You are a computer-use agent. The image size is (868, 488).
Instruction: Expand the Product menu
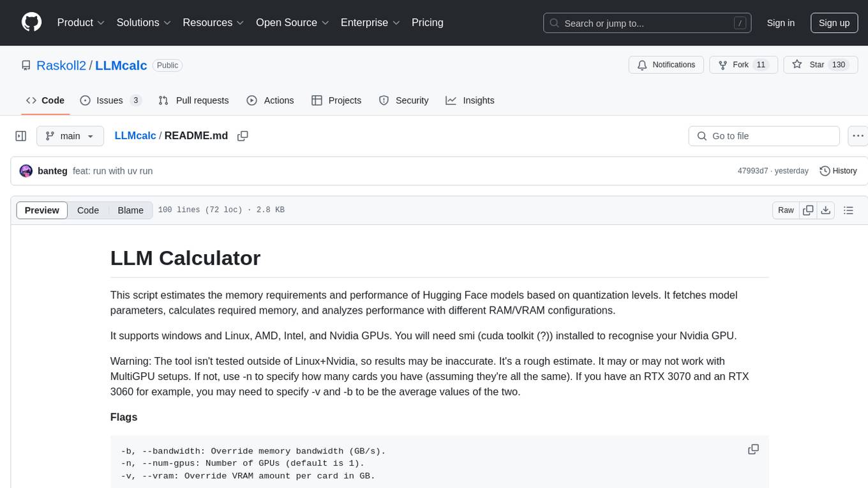pyautogui.click(x=81, y=22)
